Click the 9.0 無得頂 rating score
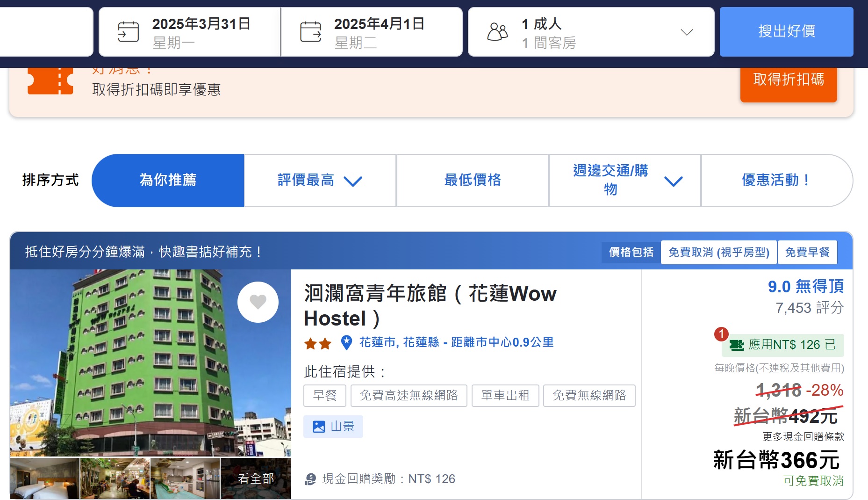 [x=806, y=286]
